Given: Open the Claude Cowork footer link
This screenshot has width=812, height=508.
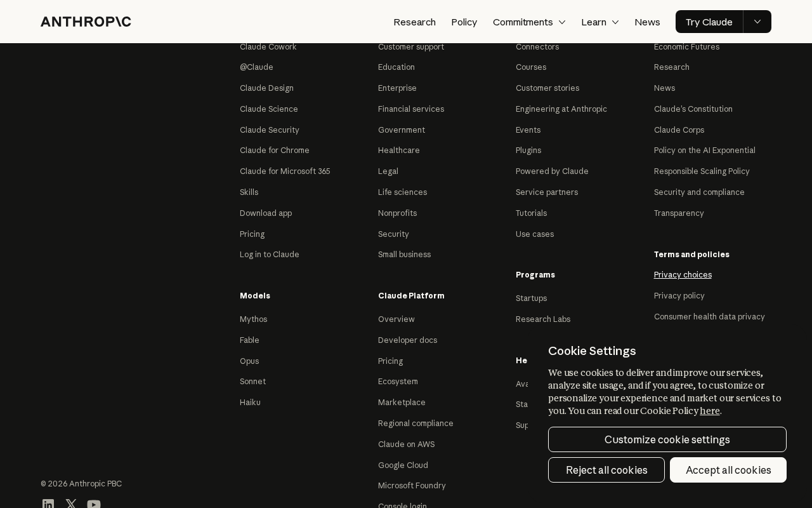Looking at the screenshot, I should pyautogui.click(x=268, y=46).
